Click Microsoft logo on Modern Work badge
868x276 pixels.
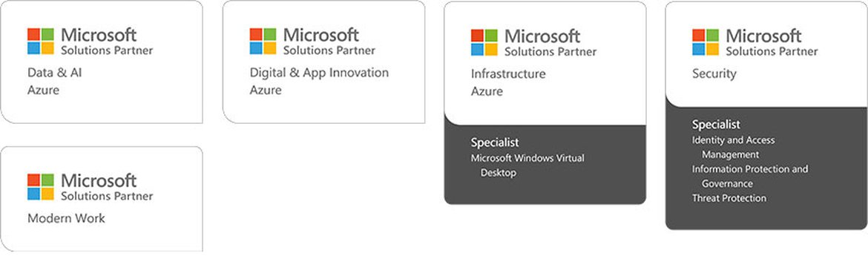[40, 186]
